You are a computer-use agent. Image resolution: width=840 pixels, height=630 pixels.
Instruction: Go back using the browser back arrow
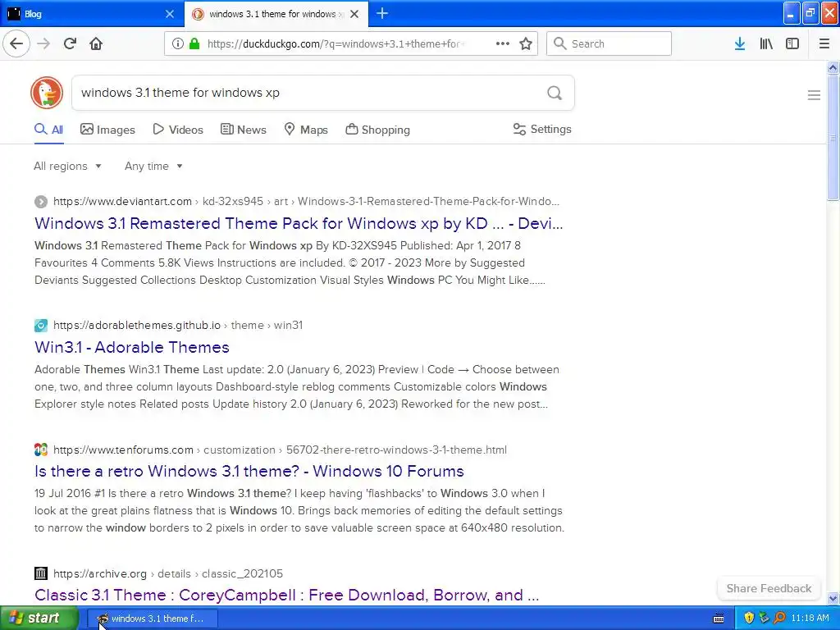click(16, 43)
